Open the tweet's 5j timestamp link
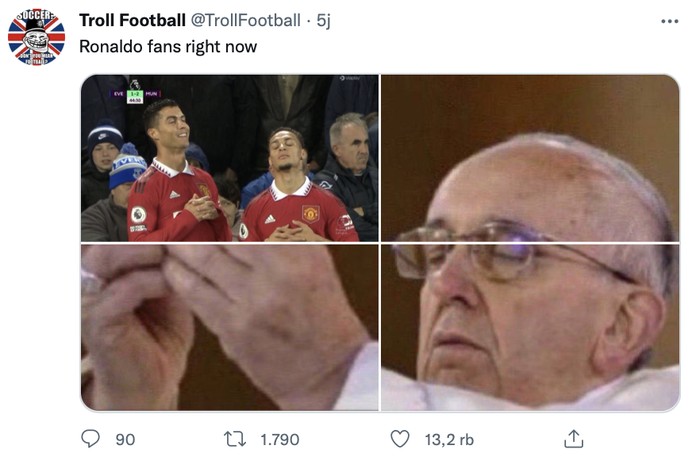The width and height of the screenshot is (700, 457). click(324, 21)
